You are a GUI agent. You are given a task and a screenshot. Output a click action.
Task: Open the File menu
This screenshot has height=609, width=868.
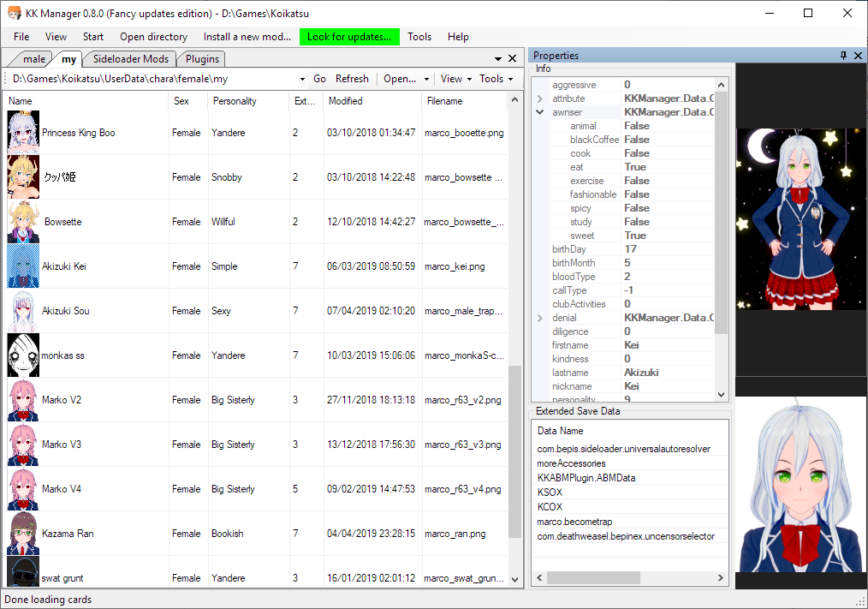pos(21,37)
